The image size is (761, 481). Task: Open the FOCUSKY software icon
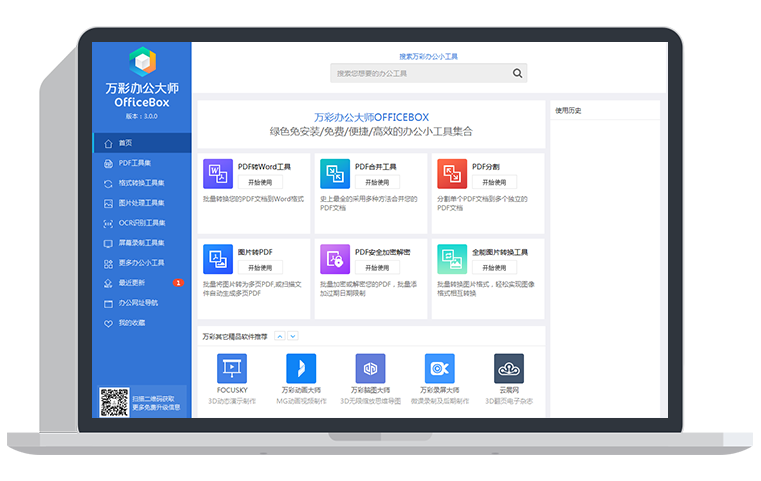(231, 367)
